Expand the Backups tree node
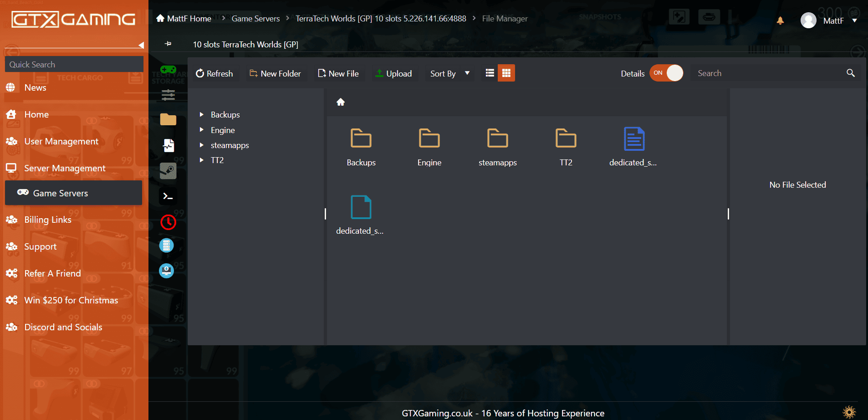868x420 pixels. point(202,115)
